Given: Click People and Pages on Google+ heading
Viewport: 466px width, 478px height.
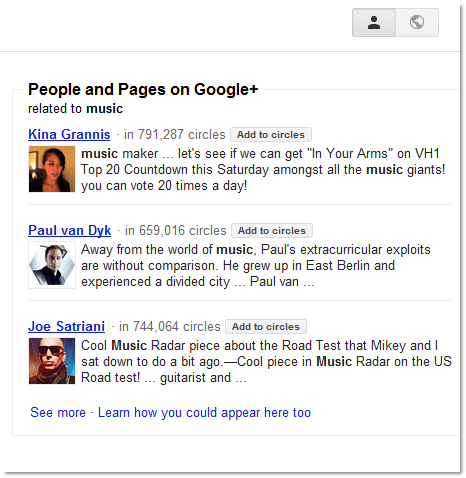Looking at the screenshot, I should click(x=143, y=89).
